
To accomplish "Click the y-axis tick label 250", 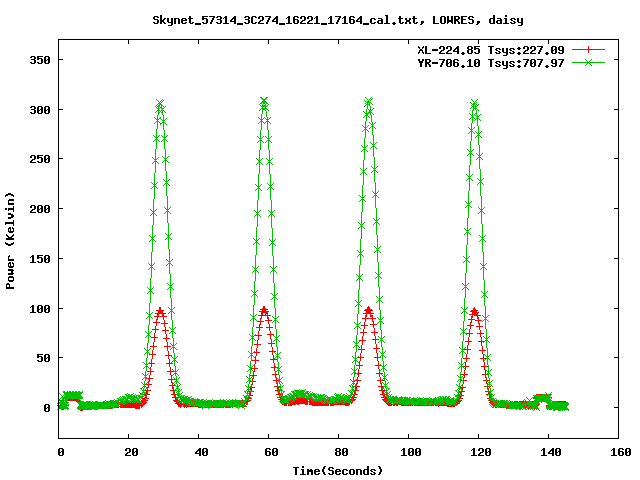I will click(40, 159).
